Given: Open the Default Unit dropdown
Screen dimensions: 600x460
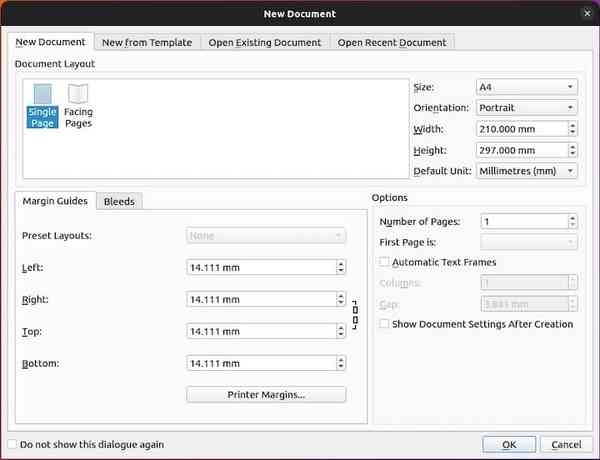Looking at the screenshot, I should point(526,171).
